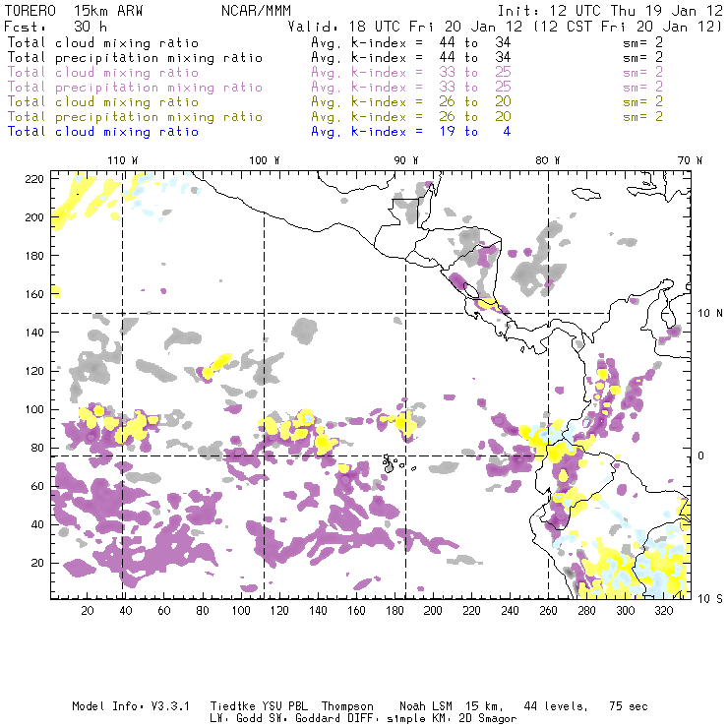
Task: Click the '110 W' longitude label
Action: coord(123,160)
